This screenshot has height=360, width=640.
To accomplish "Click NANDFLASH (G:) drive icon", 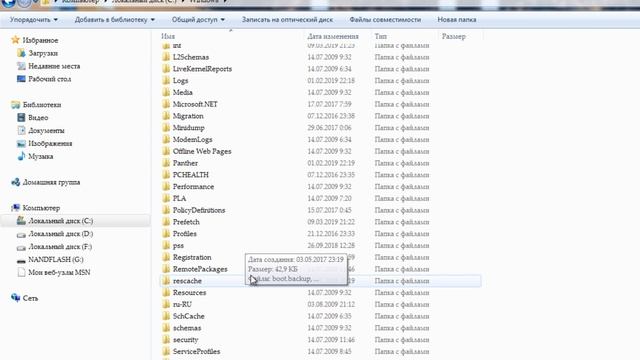I will [x=21, y=260].
